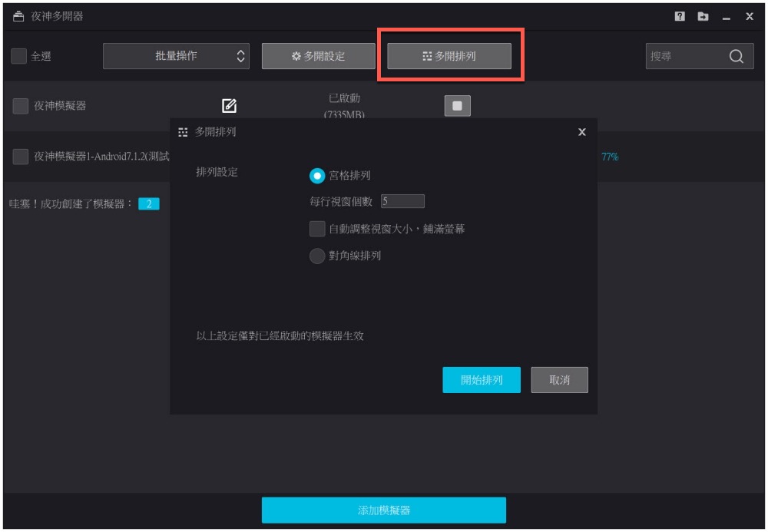This screenshot has width=768, height=532.
Task: Click the 77% progress text
Action: pyautogui.click(x=610, y=157)
